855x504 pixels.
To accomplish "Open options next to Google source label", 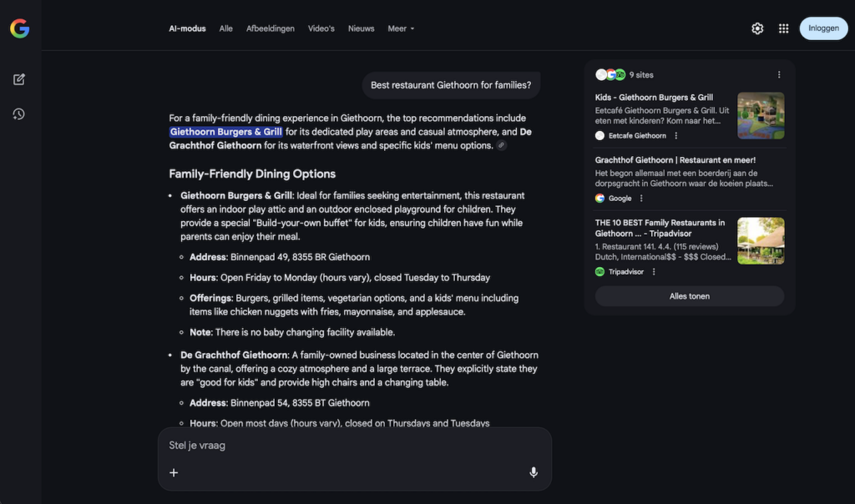I will (641, 199).
